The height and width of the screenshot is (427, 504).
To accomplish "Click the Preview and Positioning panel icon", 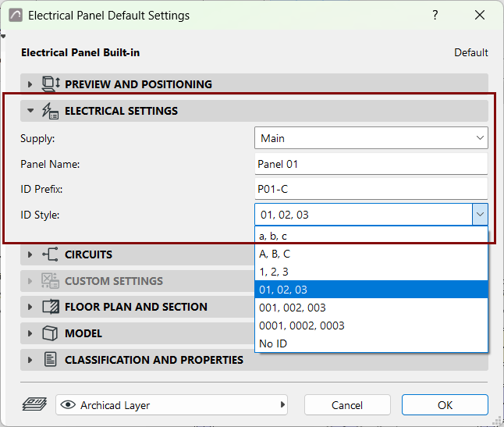I will pyautogui.click(x=51, y=84).
